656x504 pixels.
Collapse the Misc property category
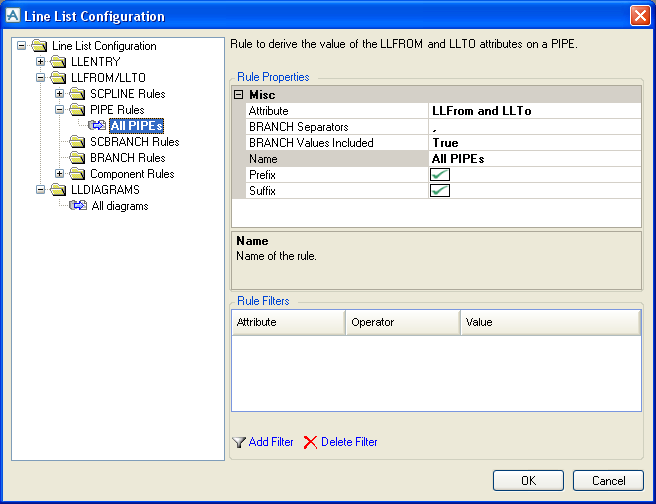point(239,95)
